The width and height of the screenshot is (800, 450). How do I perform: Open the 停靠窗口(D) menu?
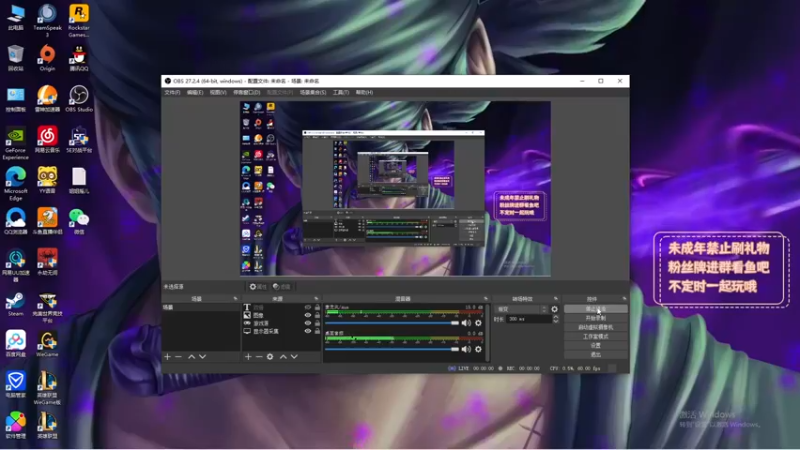[246, 92]
